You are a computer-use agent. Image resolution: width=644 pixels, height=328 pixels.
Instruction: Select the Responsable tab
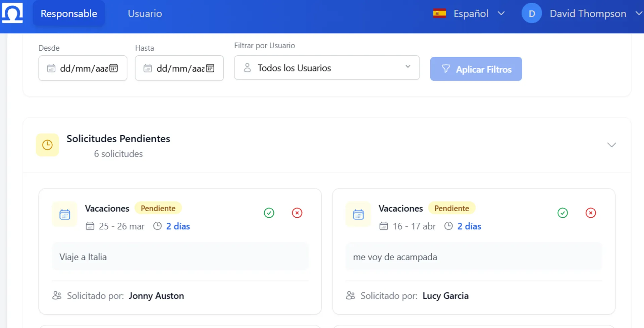click(x=68, y=13)
